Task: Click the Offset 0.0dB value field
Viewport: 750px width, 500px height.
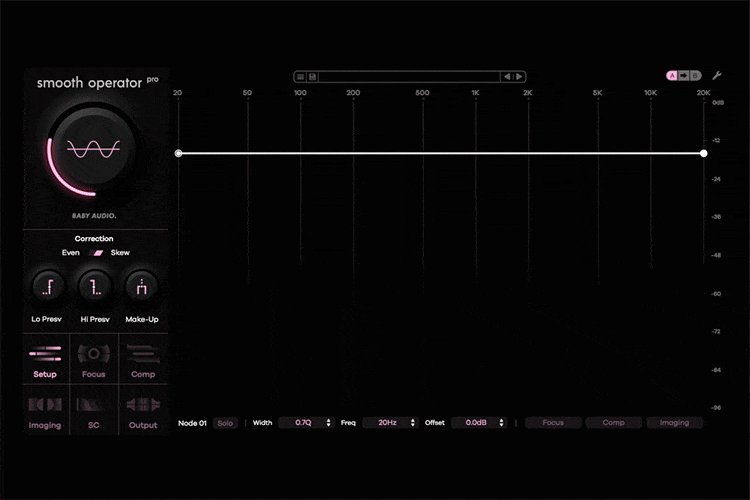Action: point(476,422)
